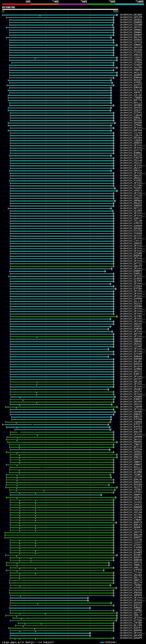Select hit label UniRef100_B4F7V6
146x644 pixels.
131,100
